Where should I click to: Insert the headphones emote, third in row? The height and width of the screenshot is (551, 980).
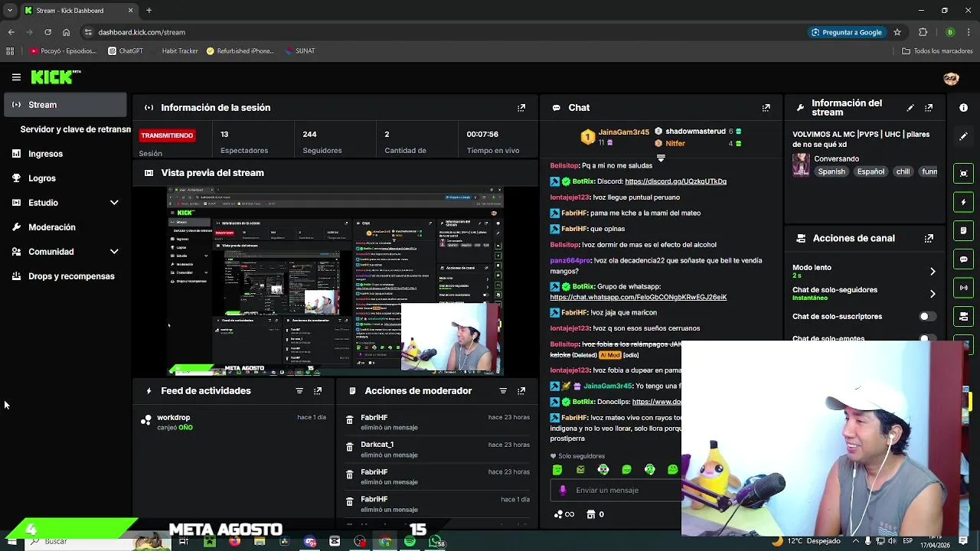point(603,469)
